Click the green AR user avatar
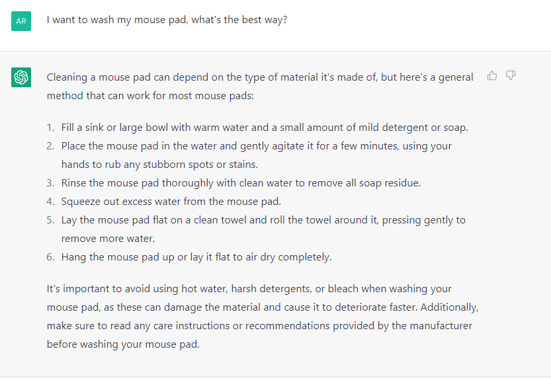 21,21
